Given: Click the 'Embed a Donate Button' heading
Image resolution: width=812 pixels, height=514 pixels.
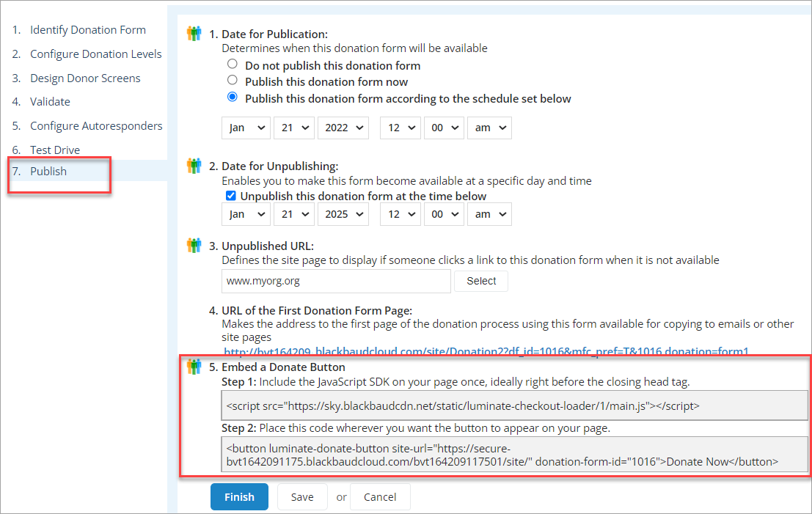Looking at the screenshot, I should point(283,367).
